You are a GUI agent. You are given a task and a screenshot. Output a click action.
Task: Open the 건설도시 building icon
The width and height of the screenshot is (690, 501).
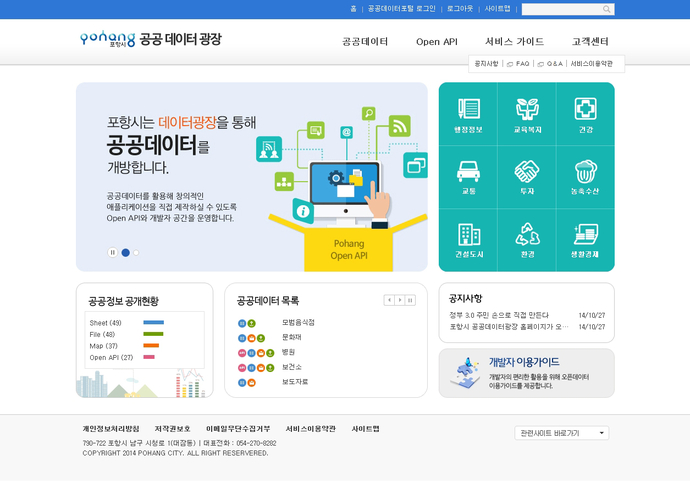[x=468, y=239]
